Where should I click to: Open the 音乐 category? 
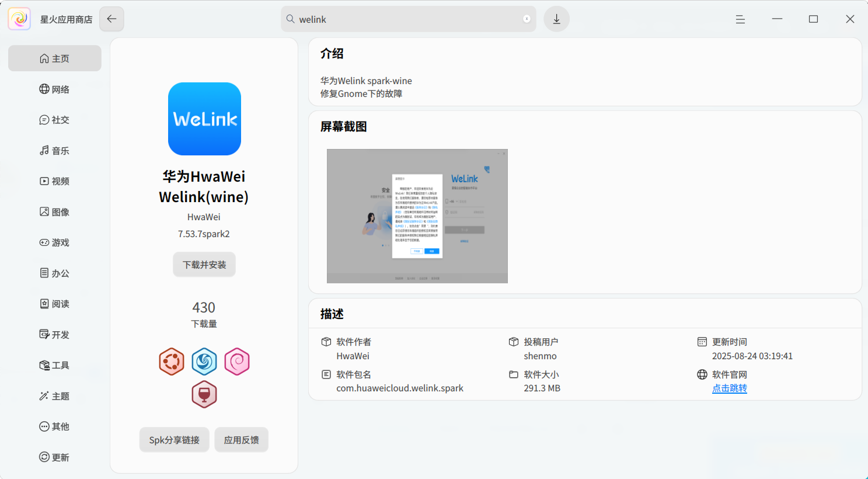pos(55,150)
